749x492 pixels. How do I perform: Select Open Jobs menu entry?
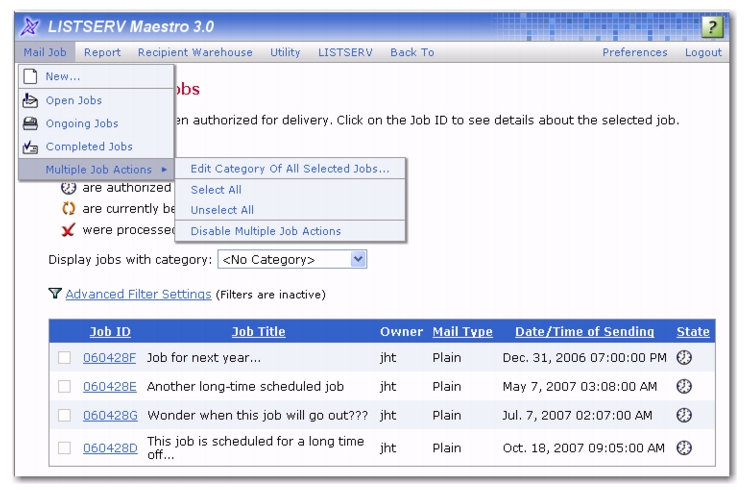tap(96, 100)
